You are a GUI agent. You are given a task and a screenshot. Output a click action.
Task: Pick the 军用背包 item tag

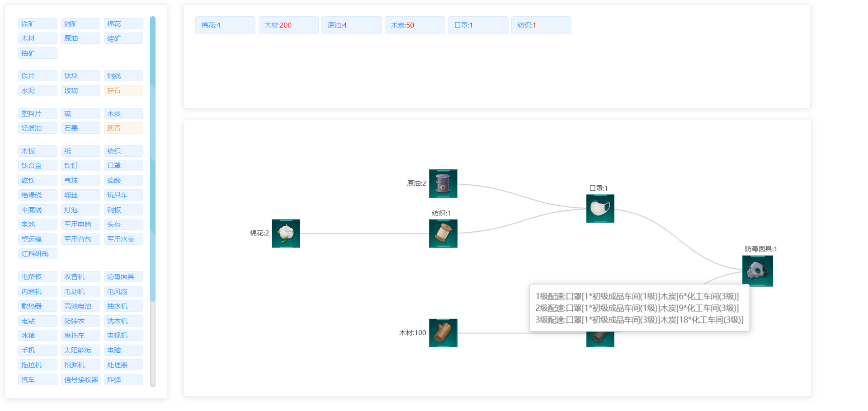click(80, 239)
